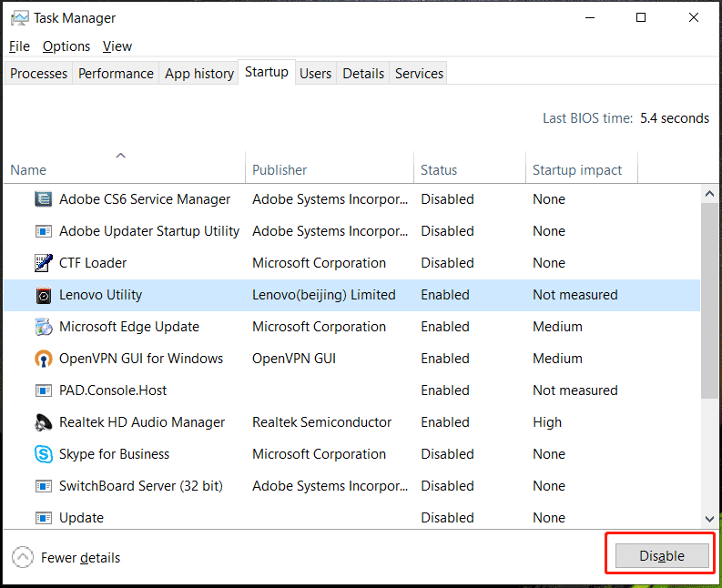Image resolution: width=722 pixels, height=588 pixels.
Task: Click the Adobe Updater Startup Utility icon
Action: tap(44, 231)
